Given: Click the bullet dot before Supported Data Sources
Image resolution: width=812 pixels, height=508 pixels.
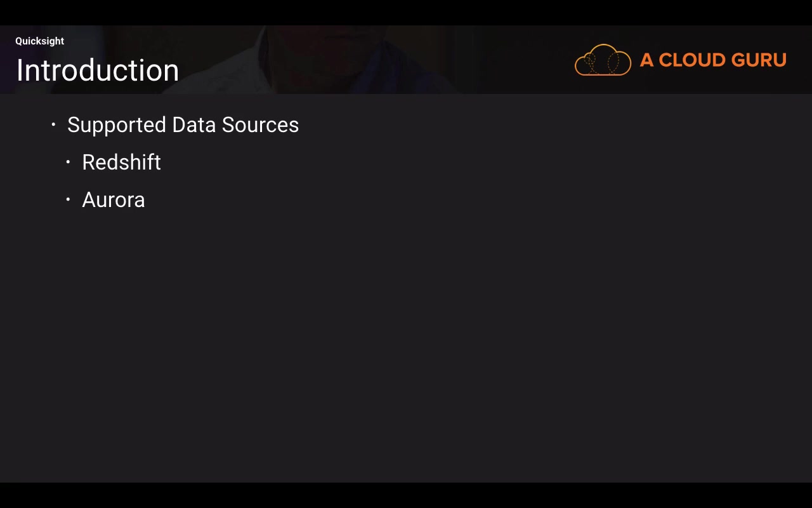Looking at the screenshot, I should click(53, 125).
